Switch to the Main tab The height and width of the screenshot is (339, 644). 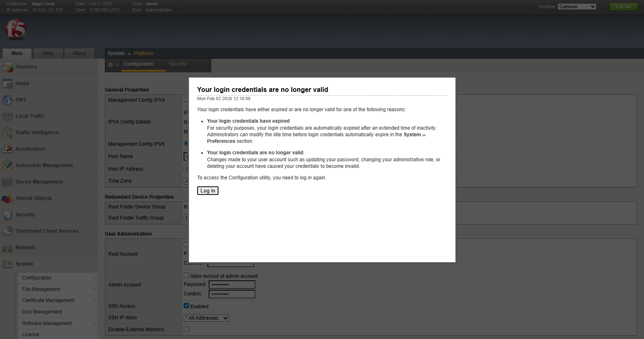17,53
